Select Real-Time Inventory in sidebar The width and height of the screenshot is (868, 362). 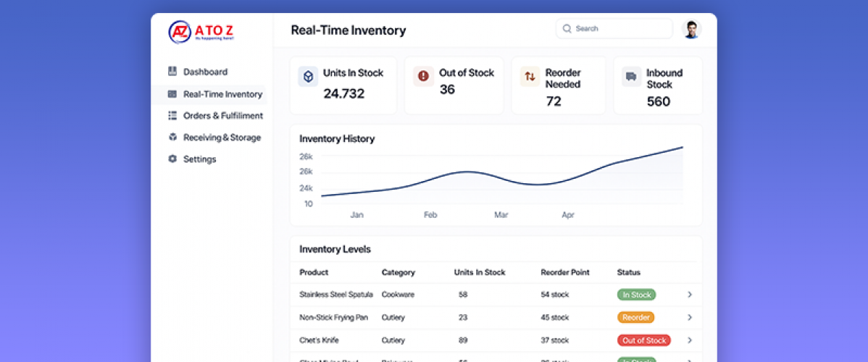tap(209, 95)
